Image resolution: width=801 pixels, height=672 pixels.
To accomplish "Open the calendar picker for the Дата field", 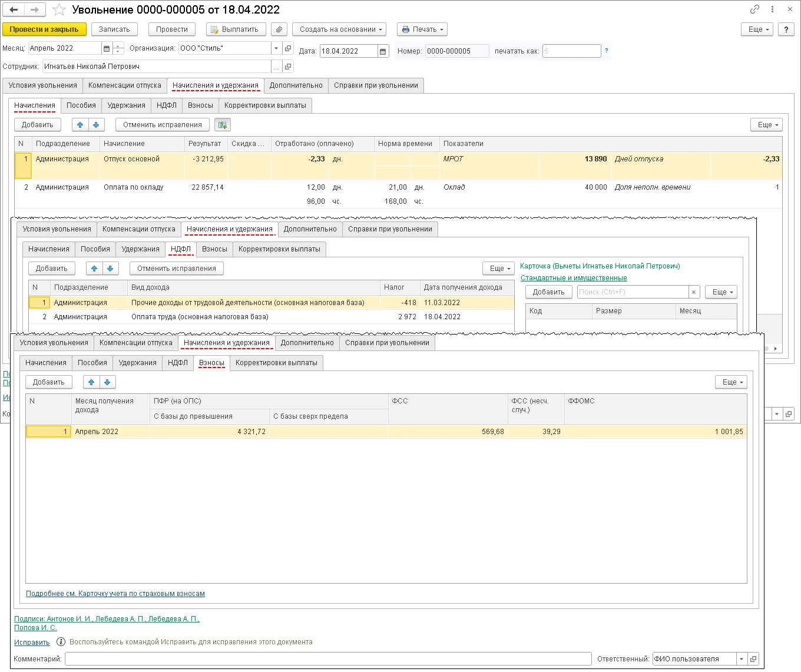I will tap(383, 51).
